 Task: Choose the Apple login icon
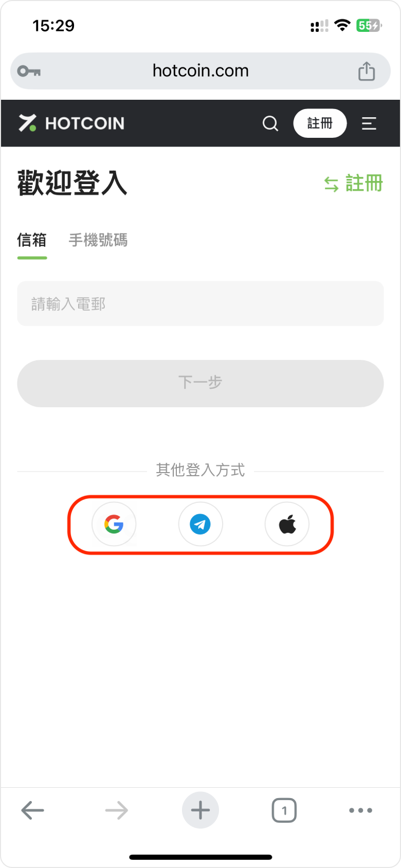tap(287, 524)
